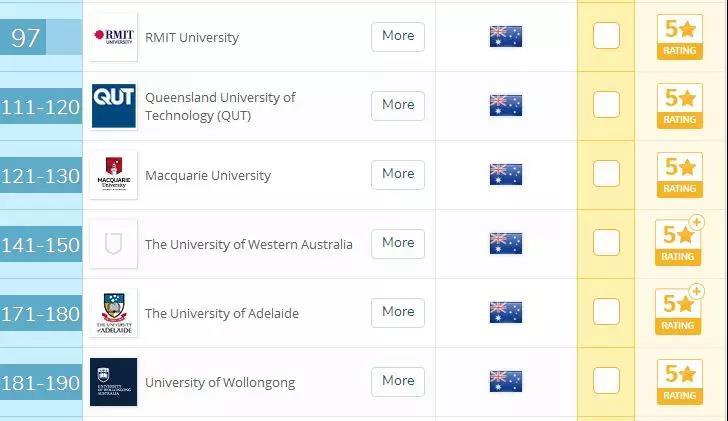Check the compare box for Macquarie University
Screen dimensions: 728x421
(606, 174)
